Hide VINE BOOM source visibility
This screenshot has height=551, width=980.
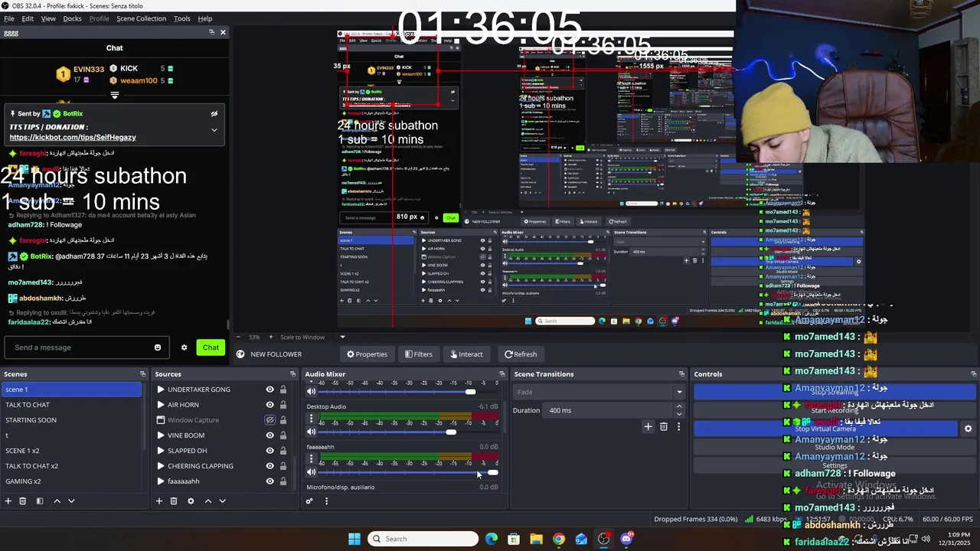click(x=269, y=435)
